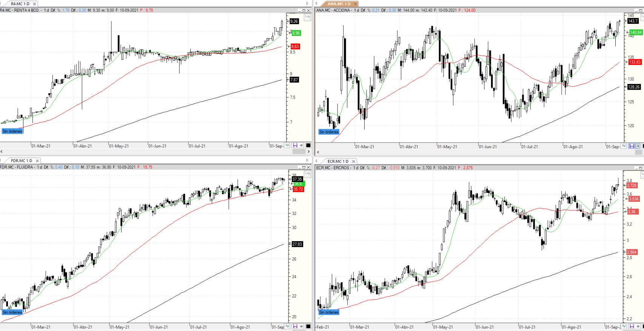This screenshot has width=644, height=331.
Task: Click the pin icon in the Renta 4 chart
Action: tap(301, 145)
